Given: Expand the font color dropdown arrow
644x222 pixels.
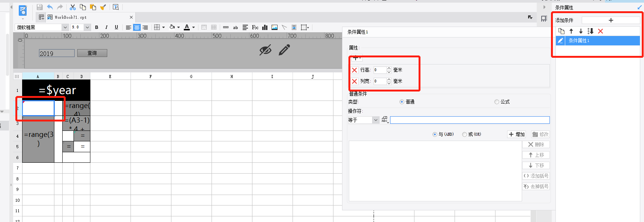Looking at the screenshot, I should click(x=194, y=27).
